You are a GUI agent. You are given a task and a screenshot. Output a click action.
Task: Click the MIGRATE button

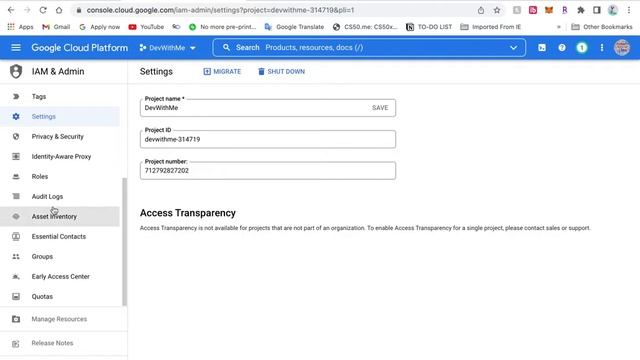click(222, 71)
